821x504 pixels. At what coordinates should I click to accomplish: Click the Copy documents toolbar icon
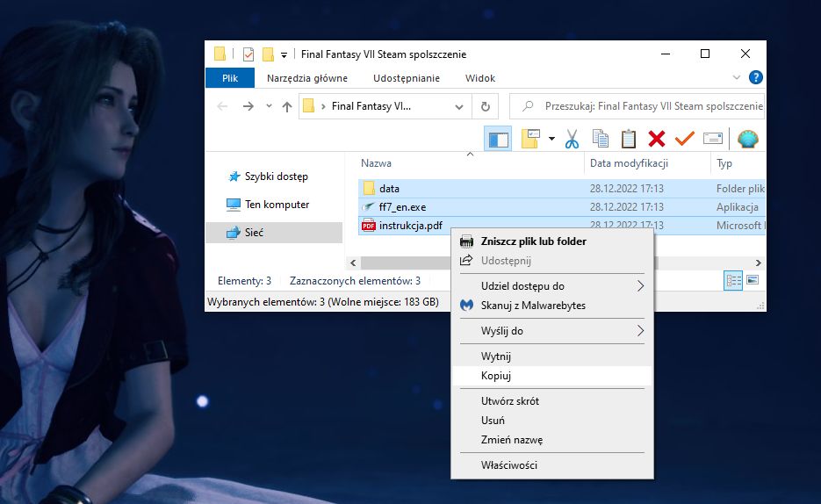600,139
